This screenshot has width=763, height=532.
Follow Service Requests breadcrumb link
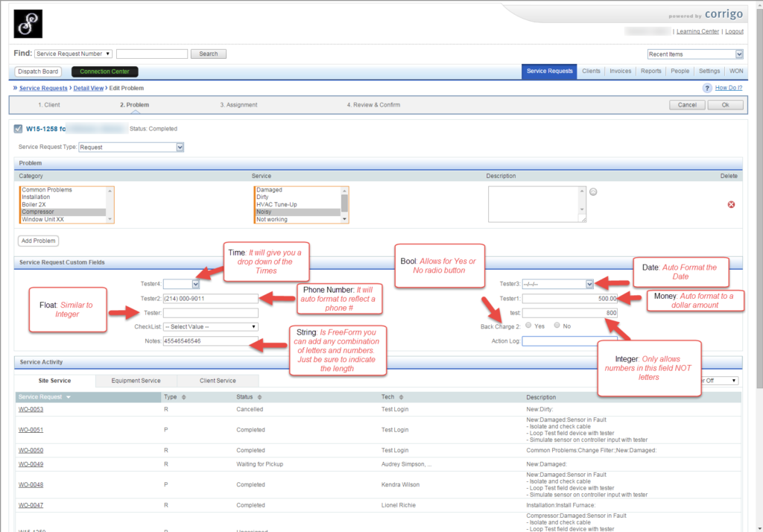(x=43, y=88)
